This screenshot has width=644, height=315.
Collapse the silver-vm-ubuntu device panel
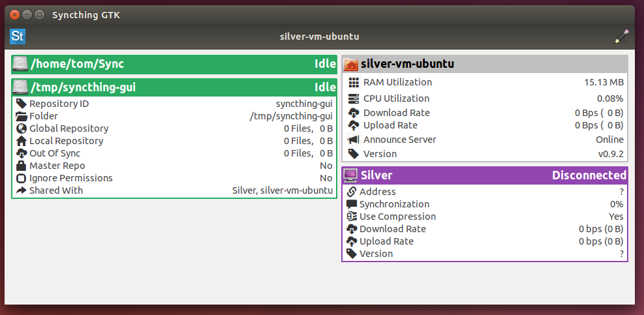click(484, 64)
